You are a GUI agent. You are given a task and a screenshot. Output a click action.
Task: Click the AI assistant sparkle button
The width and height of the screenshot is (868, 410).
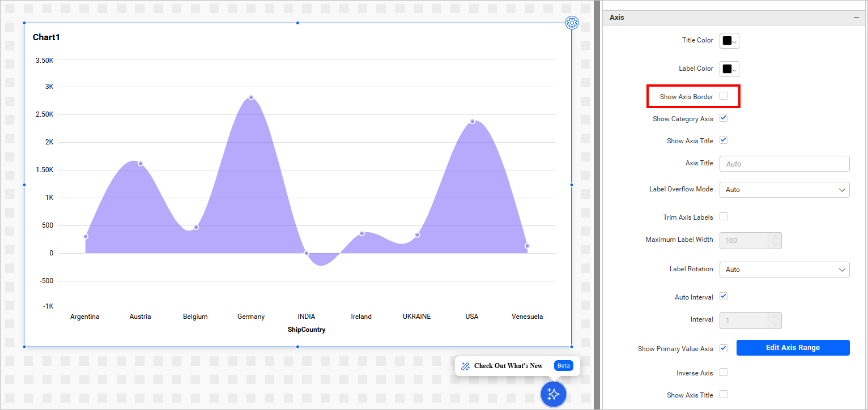[x=554, y=394]
